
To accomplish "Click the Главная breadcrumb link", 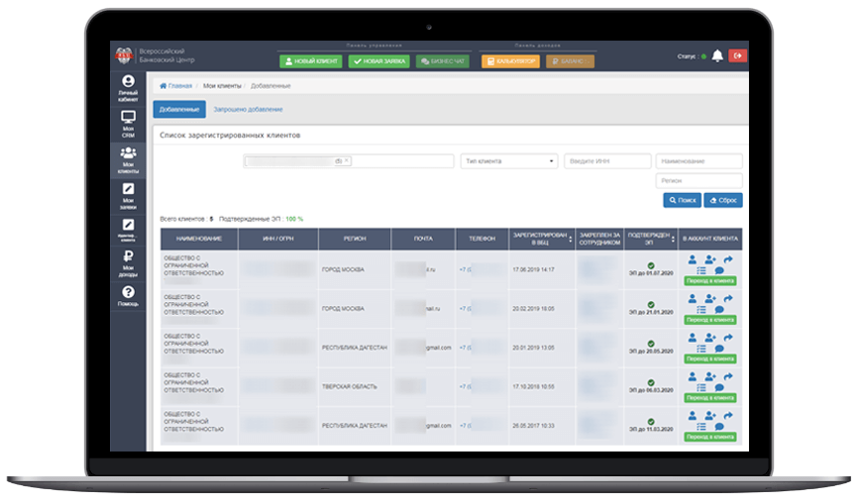I will [176, 86].
